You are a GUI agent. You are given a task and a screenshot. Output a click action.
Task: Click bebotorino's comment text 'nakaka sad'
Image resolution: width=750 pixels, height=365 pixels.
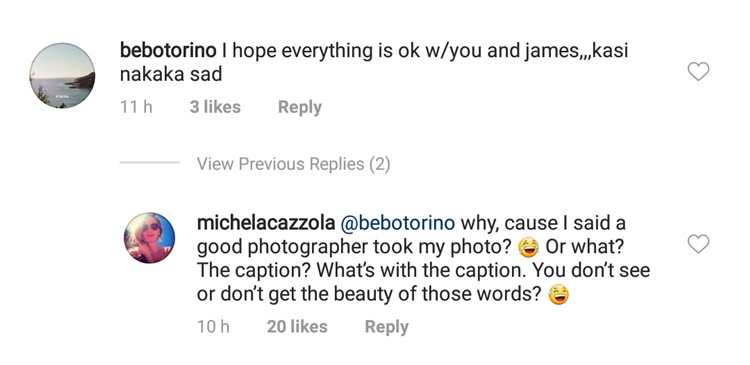pos(171,74)
